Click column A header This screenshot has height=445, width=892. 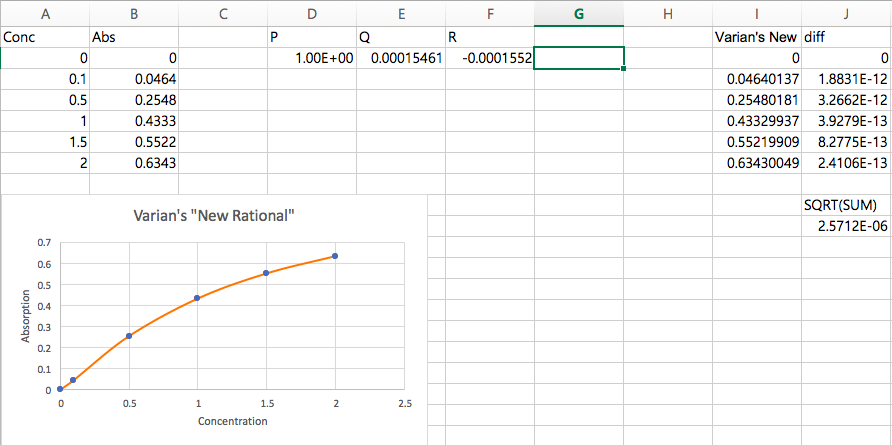[45, 13]
